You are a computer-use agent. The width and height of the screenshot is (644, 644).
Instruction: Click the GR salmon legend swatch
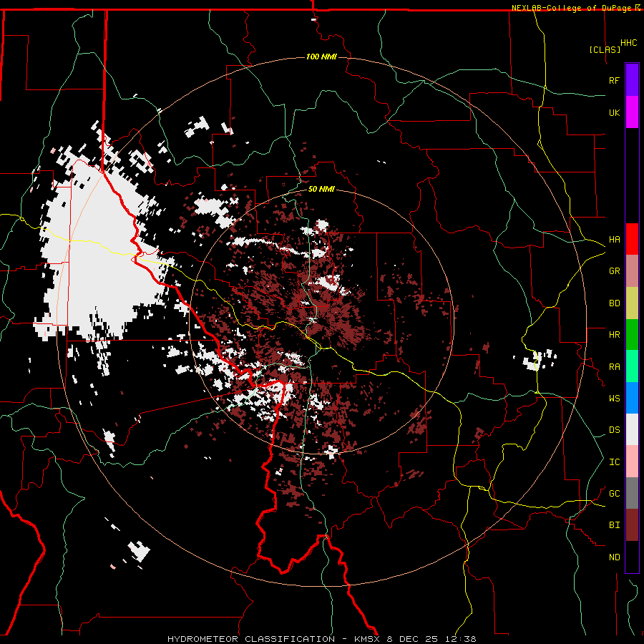click(632, 270)
